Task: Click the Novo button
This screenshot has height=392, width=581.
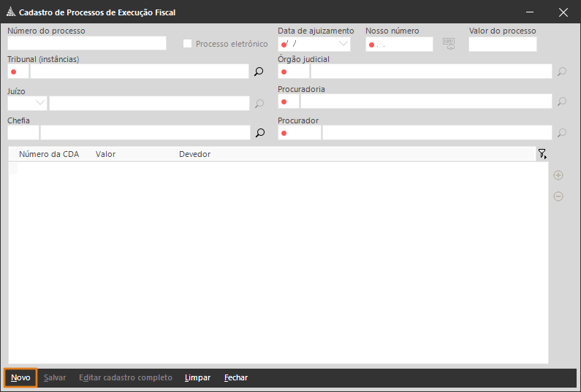Action: (20, 378)
